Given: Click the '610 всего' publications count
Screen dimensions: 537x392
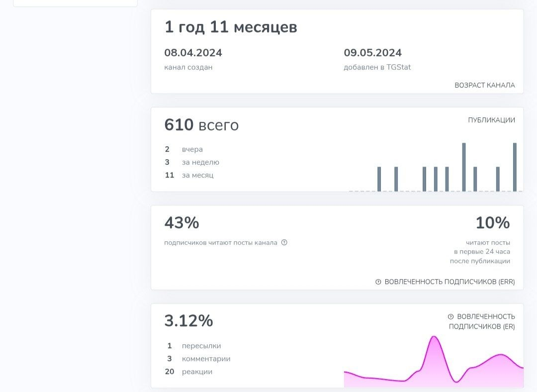Looking at the screenshot, I should click(201, 125).
